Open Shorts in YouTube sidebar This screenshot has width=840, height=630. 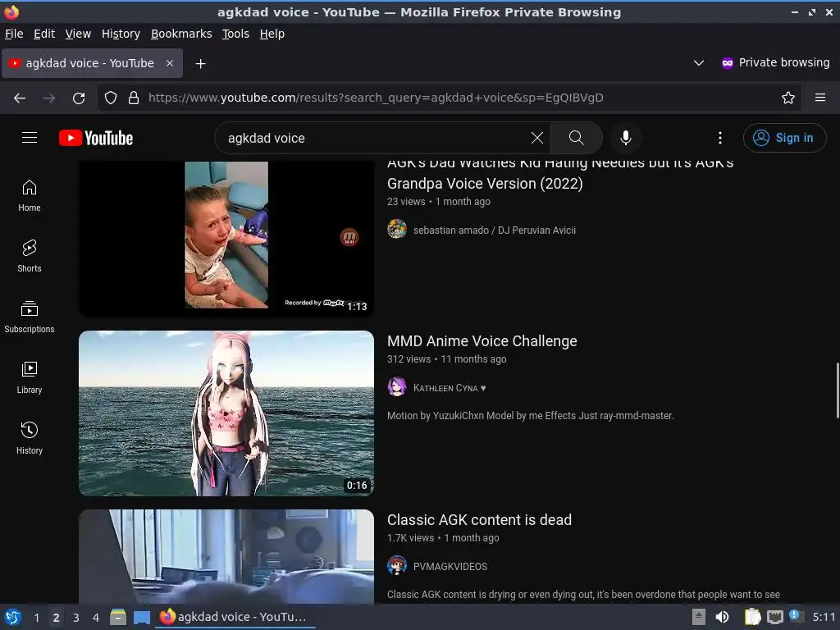30,256
